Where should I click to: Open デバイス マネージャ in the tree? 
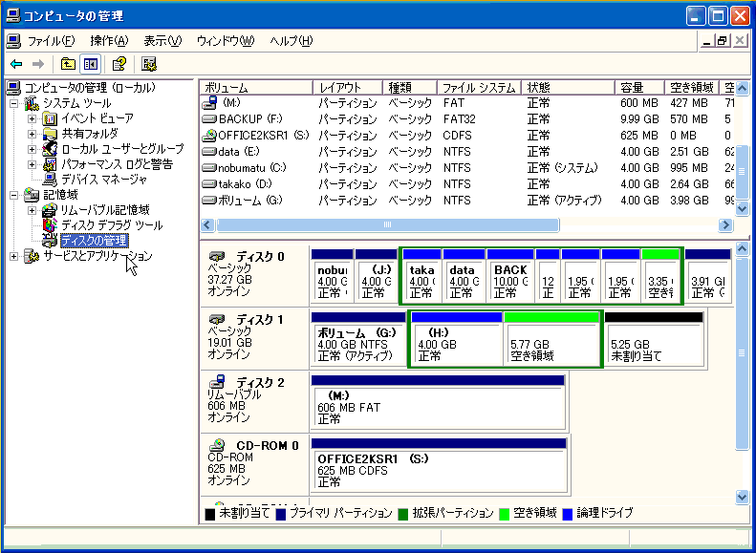(103, 180)
